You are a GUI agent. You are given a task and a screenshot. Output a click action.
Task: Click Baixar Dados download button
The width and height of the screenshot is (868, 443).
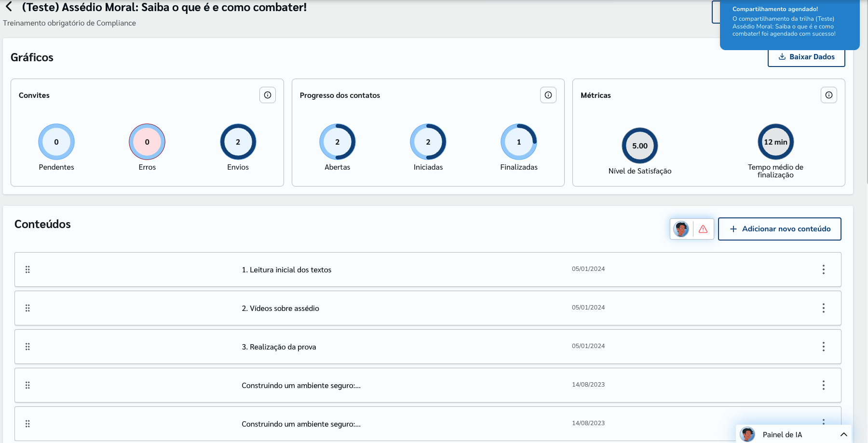pos(806,57)
